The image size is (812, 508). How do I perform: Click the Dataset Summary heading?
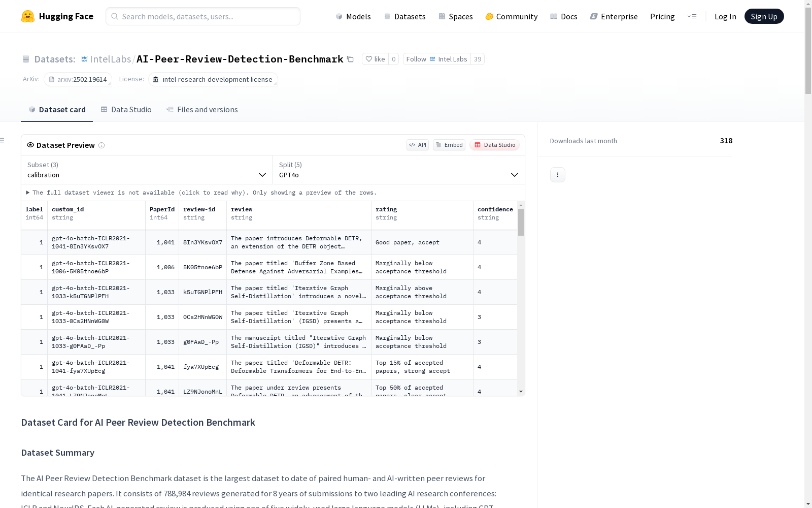click(58, 453)
